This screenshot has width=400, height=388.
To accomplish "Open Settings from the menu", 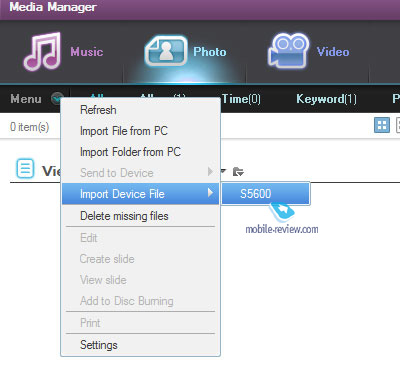I will (x=140, y=345).
